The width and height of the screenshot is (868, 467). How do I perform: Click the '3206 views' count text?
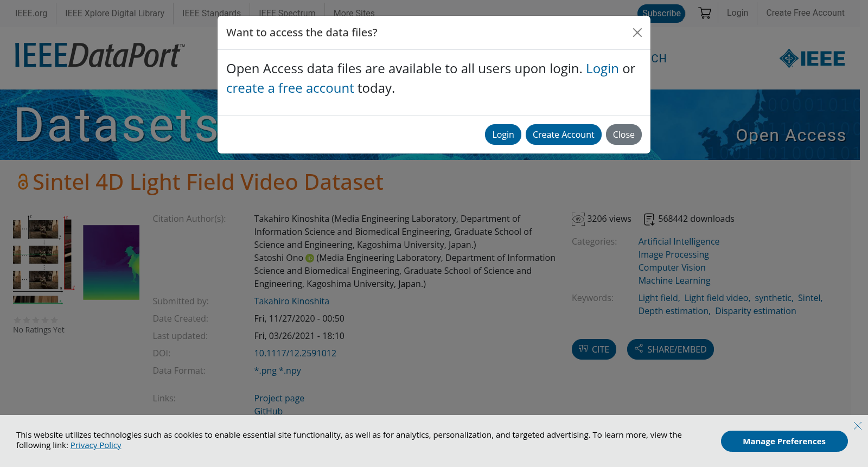coord(609,219)
